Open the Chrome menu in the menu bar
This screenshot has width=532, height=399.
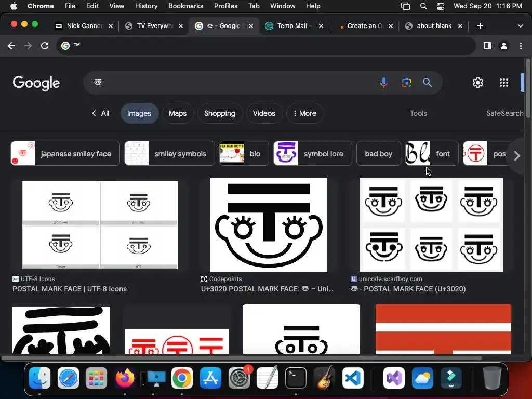point(41,6)
